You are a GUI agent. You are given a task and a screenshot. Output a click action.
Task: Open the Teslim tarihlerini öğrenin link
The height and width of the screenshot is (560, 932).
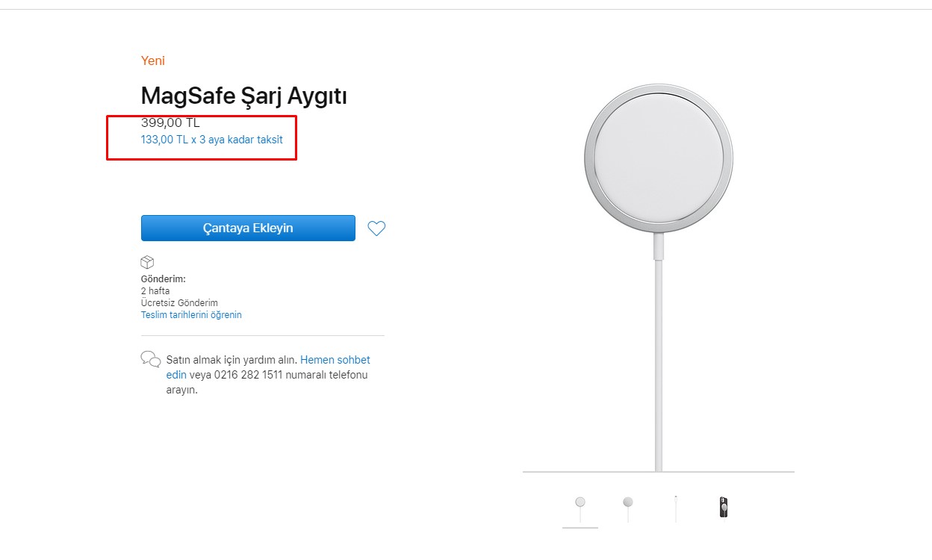point(191,315)
